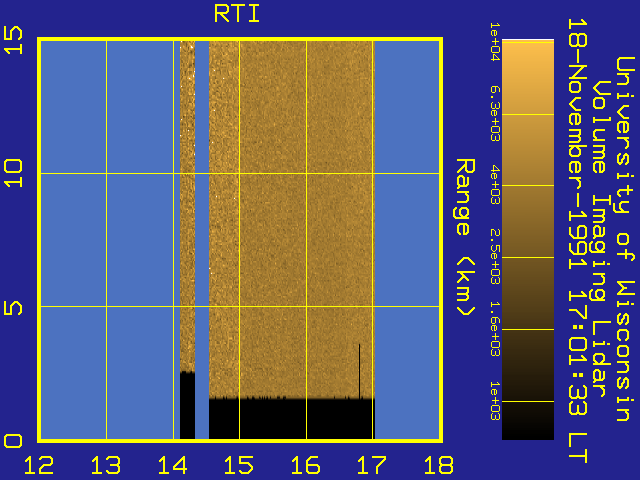The image size is (640, 480).
Task: Click the RTI plot title
Action: 237,14
